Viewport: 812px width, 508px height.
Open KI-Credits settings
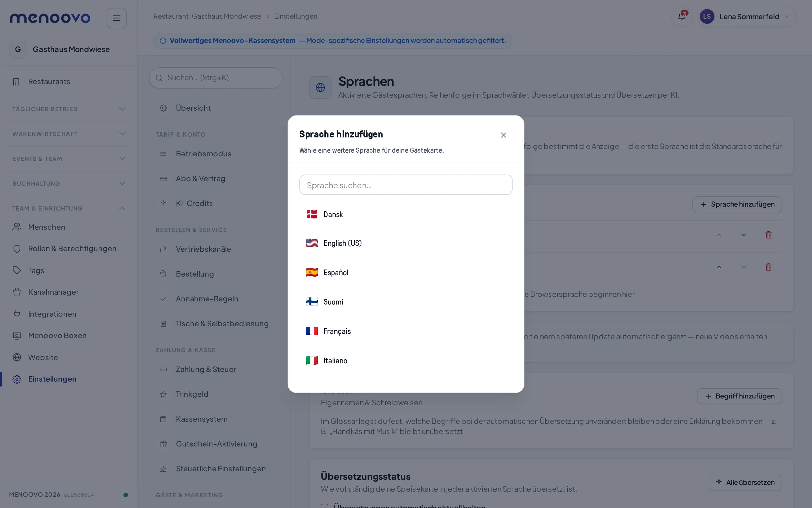point(215,203)
